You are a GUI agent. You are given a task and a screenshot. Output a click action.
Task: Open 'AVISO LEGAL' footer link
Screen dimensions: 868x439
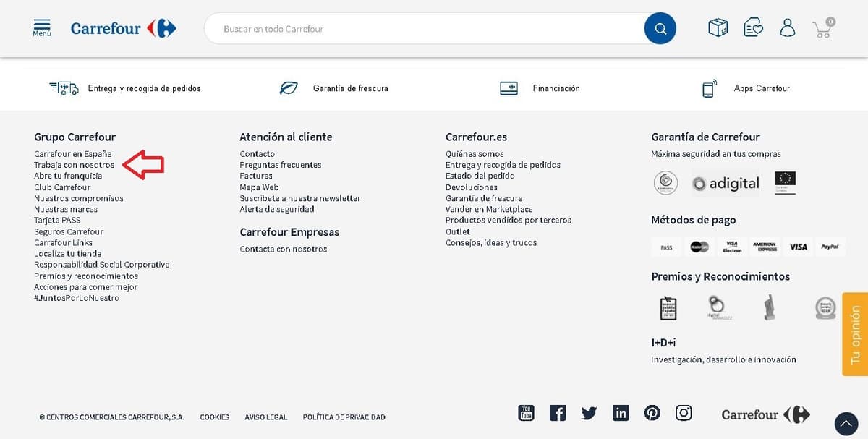point(266,417)
